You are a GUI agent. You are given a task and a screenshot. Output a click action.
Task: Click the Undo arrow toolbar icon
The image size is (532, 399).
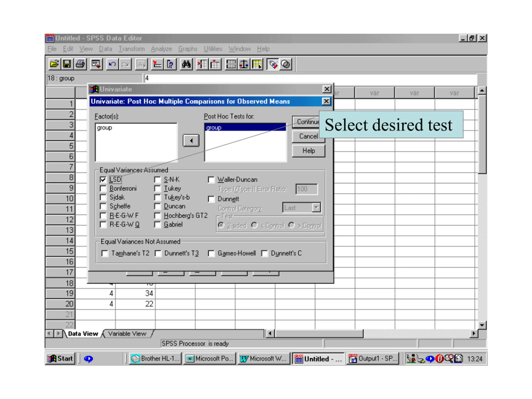[112, 64]
